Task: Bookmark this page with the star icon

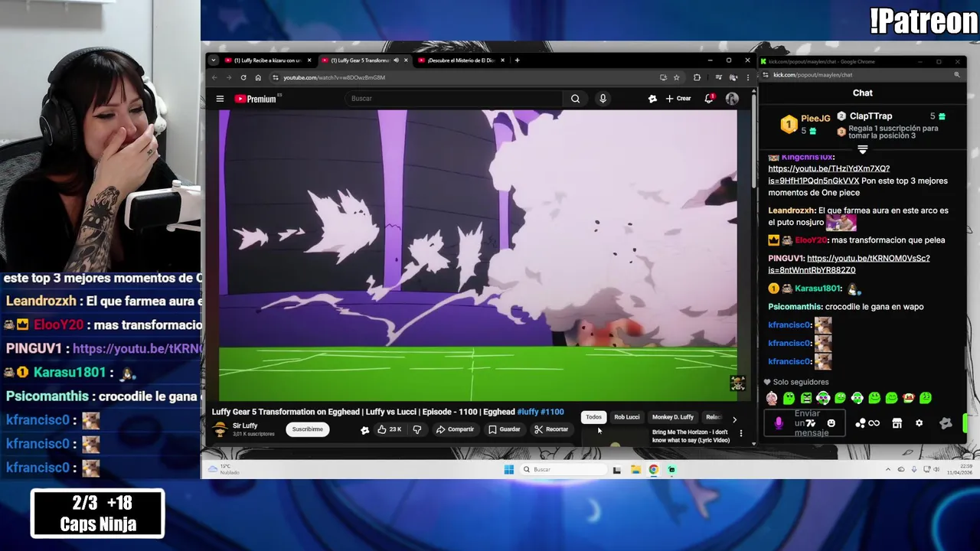Action: tap(676, 77)
